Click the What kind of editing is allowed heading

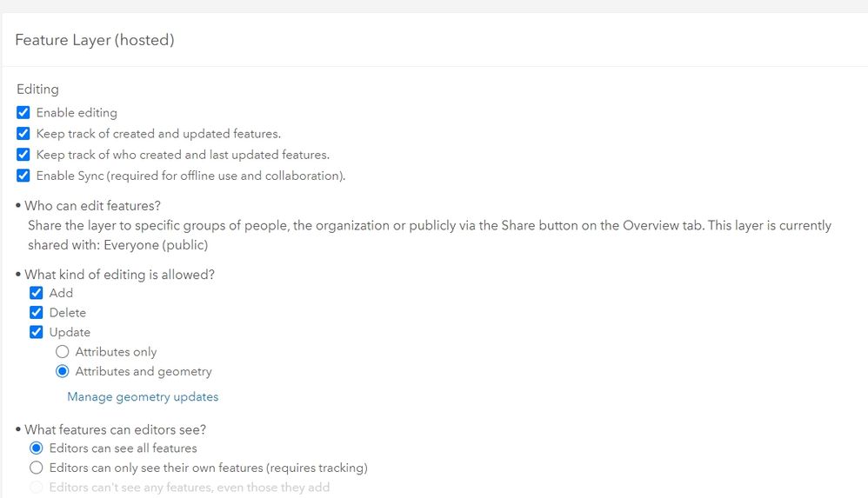click(119, 275)
